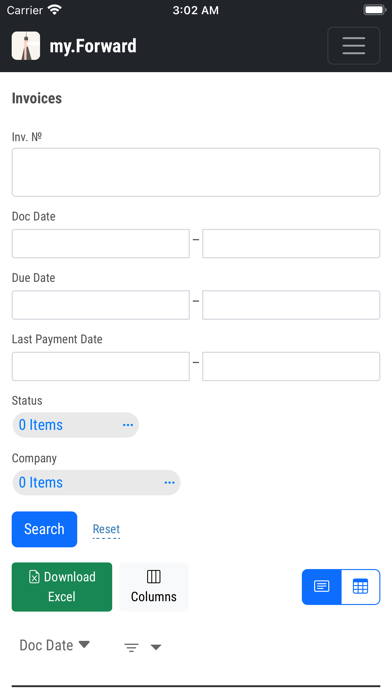Viewport: 392px width, 696px height.
Task: Open Company items selector
Action: (96, 482)
